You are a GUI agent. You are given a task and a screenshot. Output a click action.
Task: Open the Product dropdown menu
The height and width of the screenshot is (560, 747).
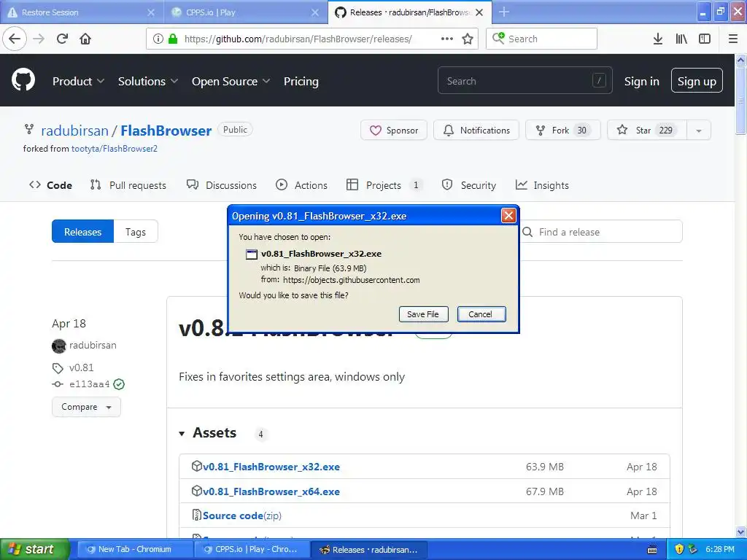pos(78,82)
